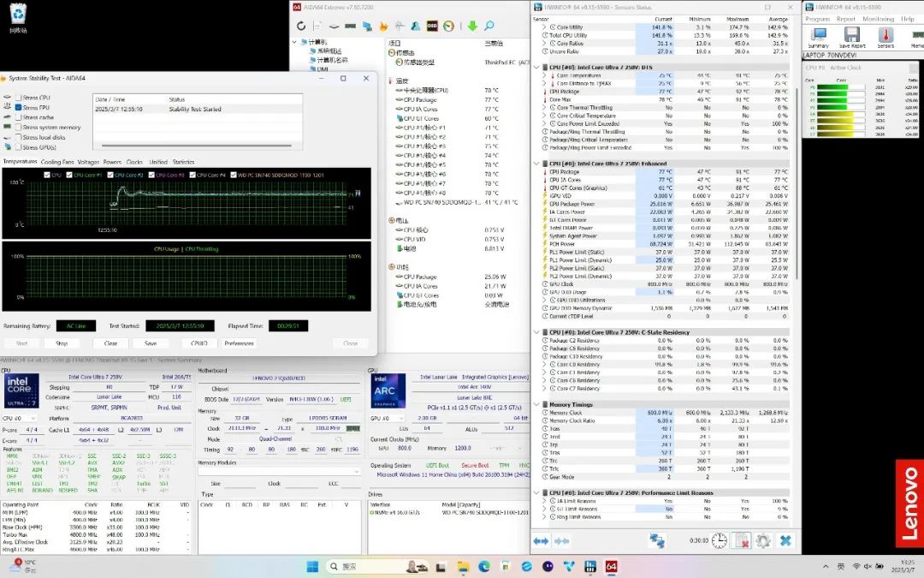This screenshot has height=578, width=924.
Task: Click the gauge benchmark icon in AIDA64 toolbar
Action: tap(448, 26)
